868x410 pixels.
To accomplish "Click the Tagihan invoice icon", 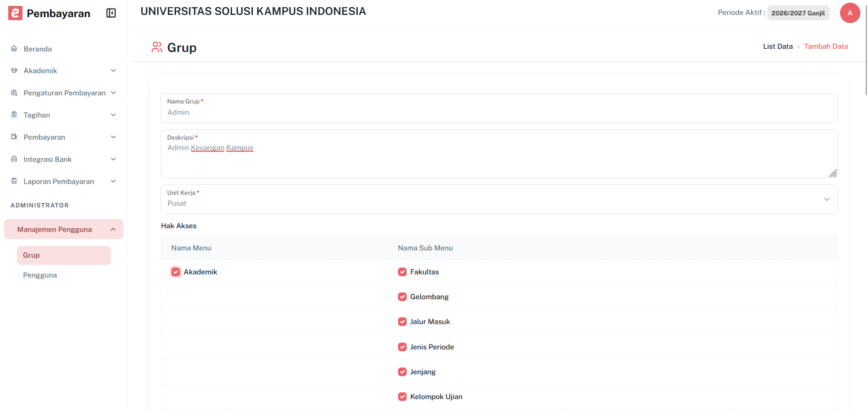I will 14,115.
